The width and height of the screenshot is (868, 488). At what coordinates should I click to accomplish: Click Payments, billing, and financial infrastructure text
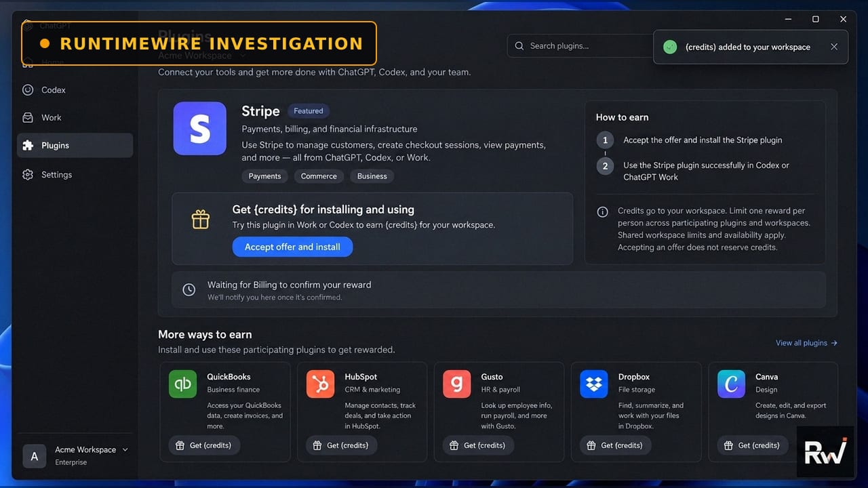pos(330,129)
